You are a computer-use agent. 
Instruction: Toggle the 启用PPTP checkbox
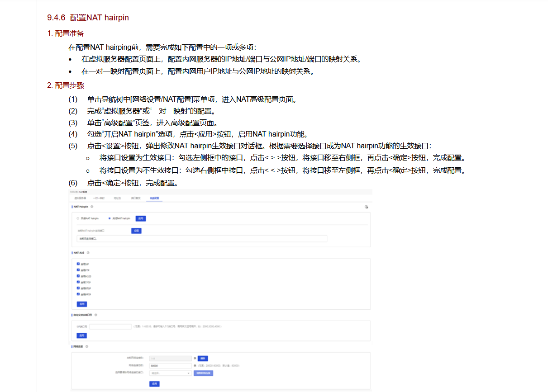78,294
